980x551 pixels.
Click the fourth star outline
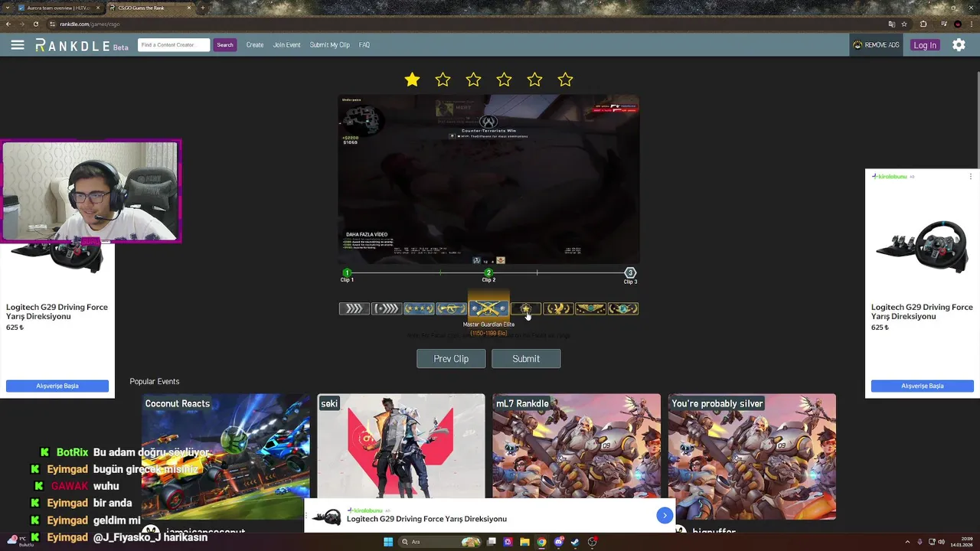(x=504, y=80)
